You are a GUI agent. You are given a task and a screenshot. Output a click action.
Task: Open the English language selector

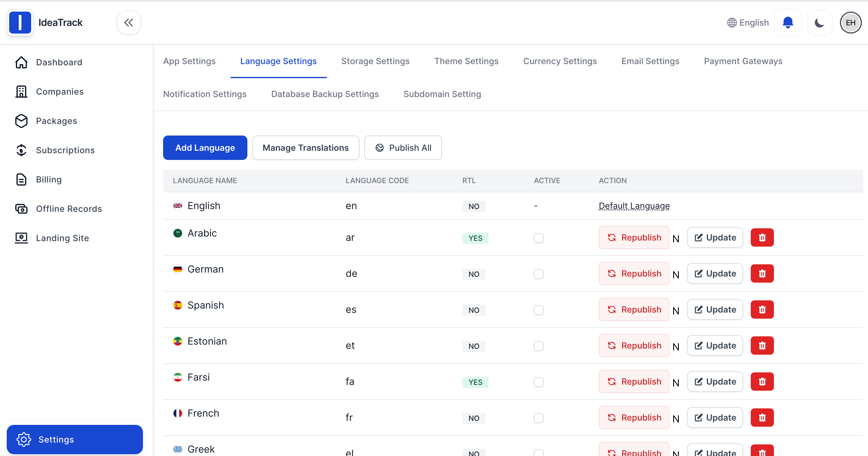pos(748,23)
